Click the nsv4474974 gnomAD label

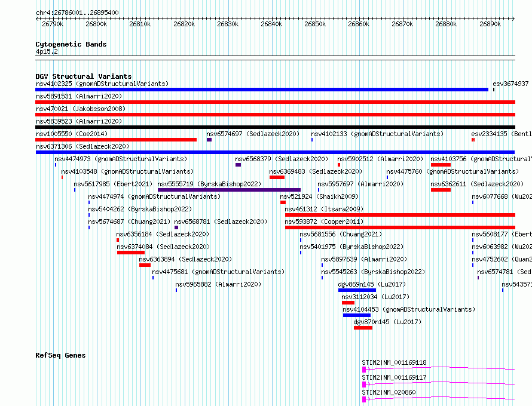tap(154, 196)
